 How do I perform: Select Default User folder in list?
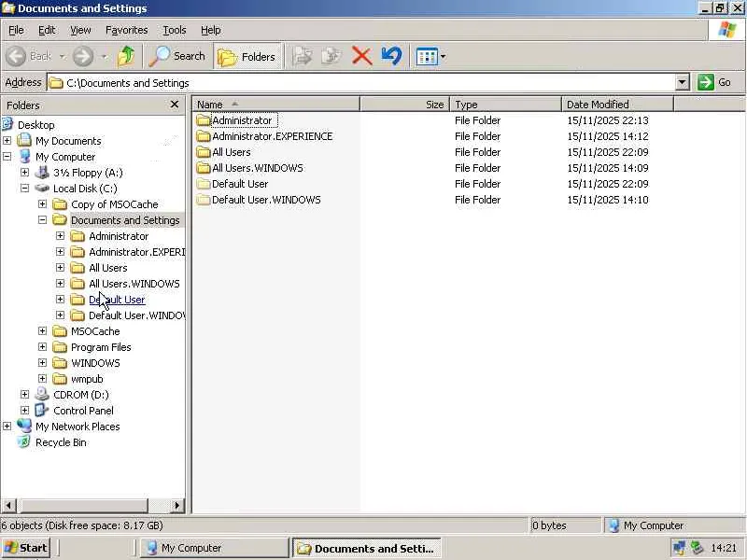tap(233, 183)
